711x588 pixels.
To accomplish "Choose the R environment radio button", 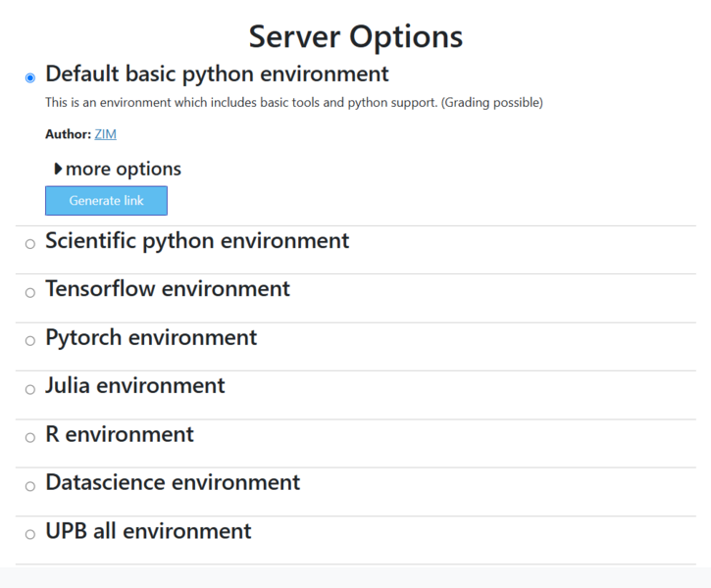I will (x=30, y=437).
